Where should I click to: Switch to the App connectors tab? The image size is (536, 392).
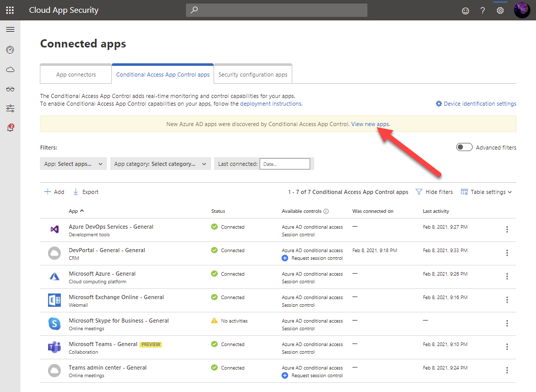tap(75, 74)
